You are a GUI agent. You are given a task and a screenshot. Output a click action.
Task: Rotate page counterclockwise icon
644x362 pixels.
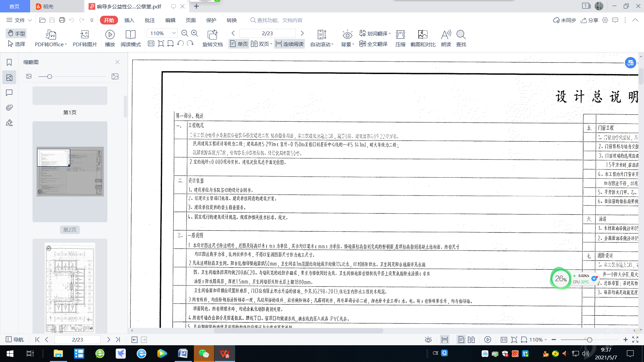point(180,44)
